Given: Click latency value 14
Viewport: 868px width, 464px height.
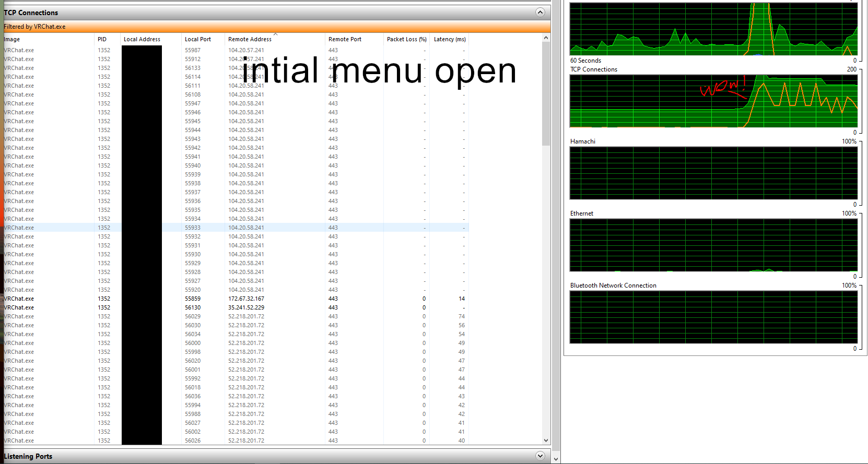Looking at the screenshot, I should pos(462,299).
